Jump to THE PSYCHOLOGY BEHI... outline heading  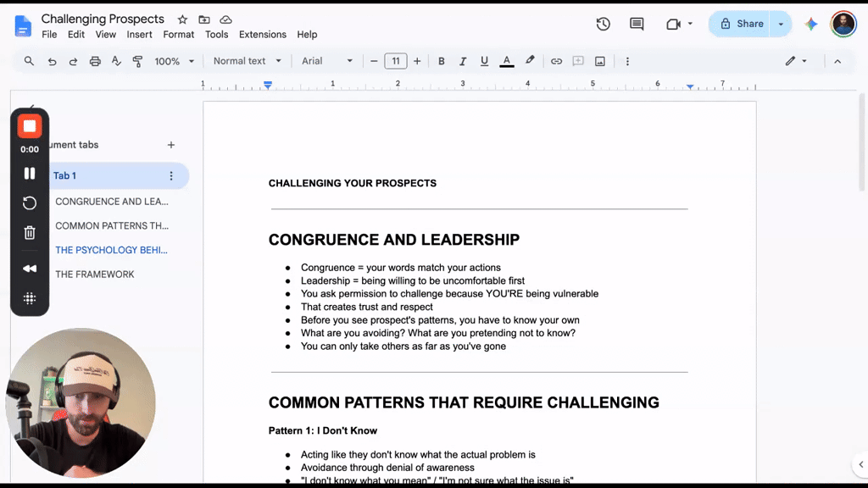click(111, 250)
